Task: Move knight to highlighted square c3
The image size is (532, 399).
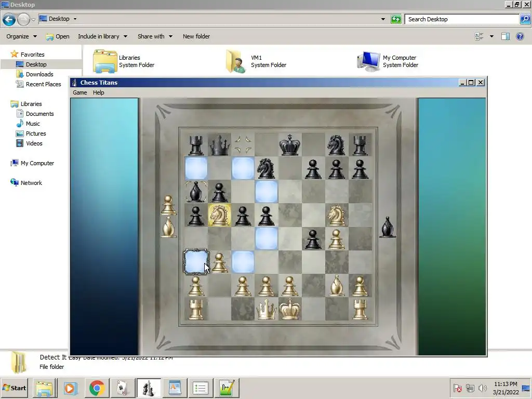Action: pyautogui.click(x=243, y=262)
